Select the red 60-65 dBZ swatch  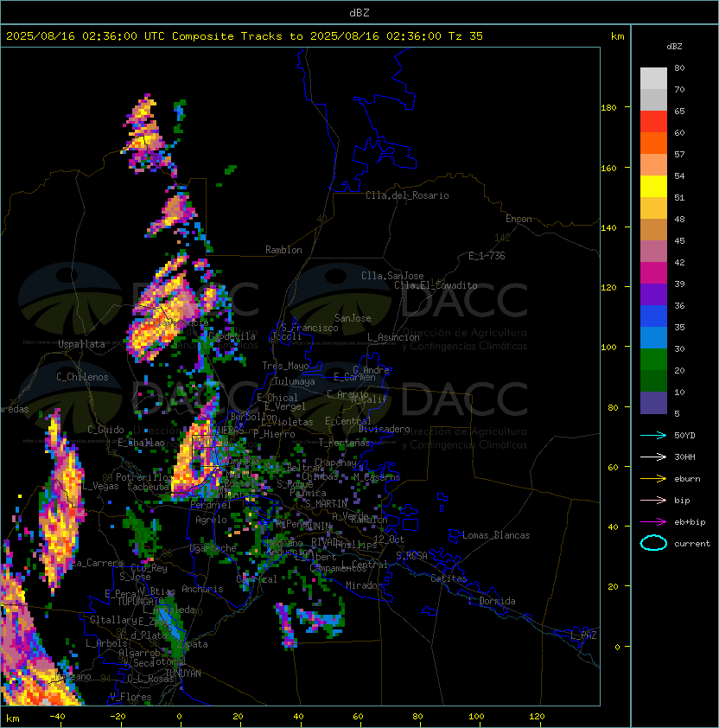[653, 122]
